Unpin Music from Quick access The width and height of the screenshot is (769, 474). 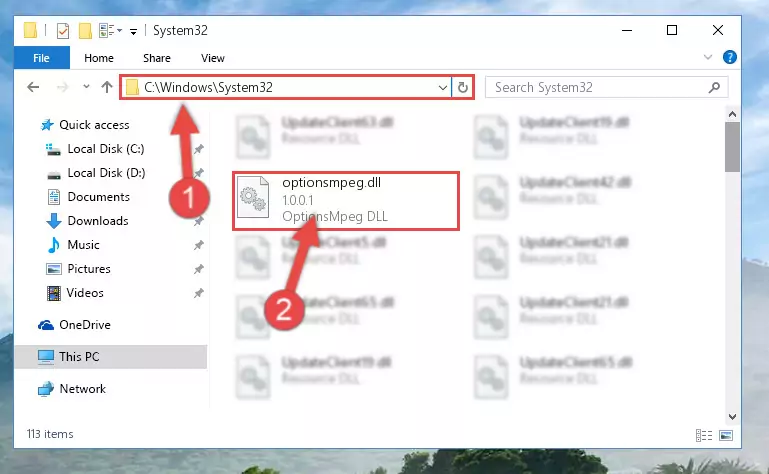point(198,245)
